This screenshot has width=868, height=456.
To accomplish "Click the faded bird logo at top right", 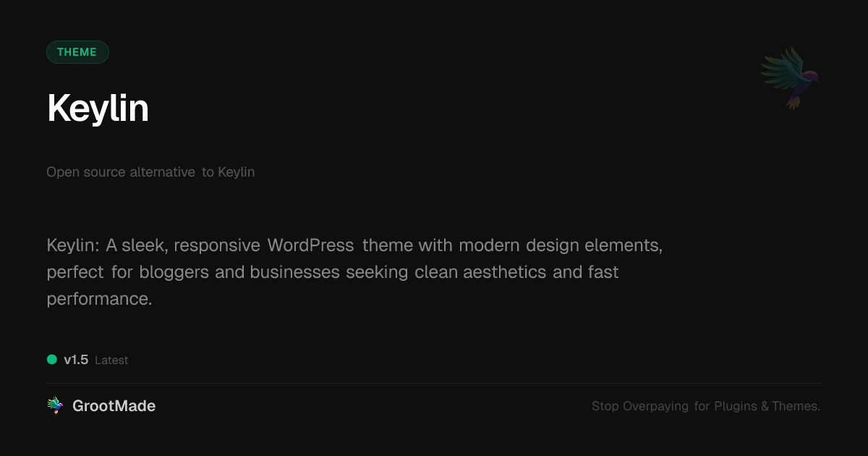I will point(790,78).
